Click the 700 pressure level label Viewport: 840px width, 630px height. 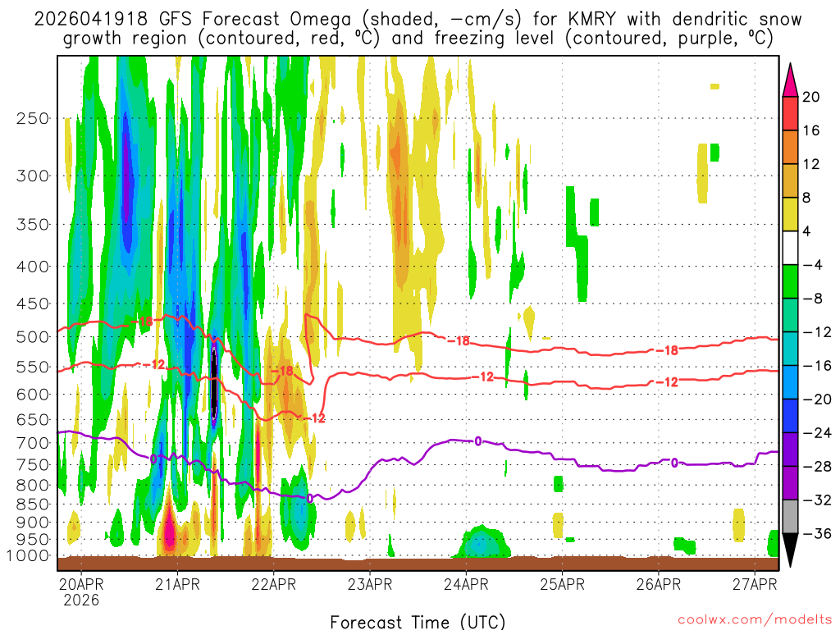click(33, 443)
